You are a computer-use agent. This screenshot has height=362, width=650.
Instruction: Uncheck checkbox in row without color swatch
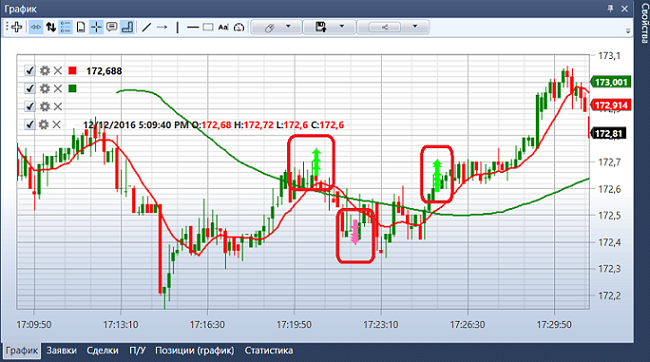click(x=29, y=106)
